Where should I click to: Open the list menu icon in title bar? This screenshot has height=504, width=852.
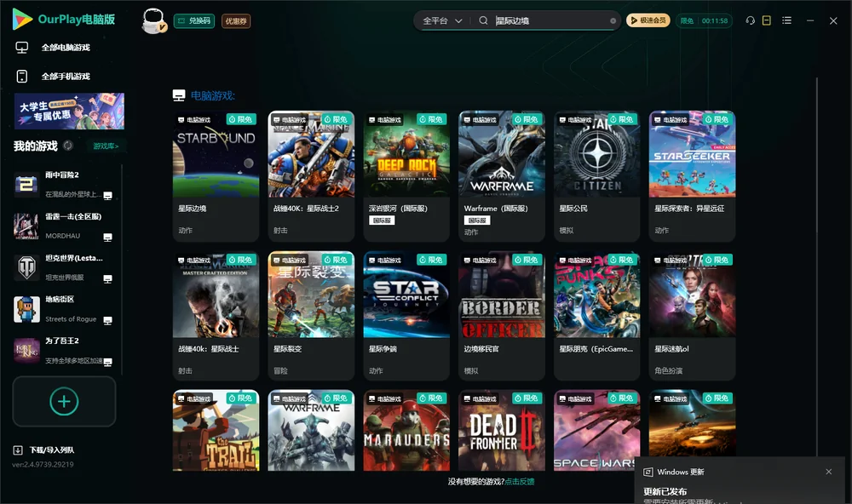tap(786, 20)
